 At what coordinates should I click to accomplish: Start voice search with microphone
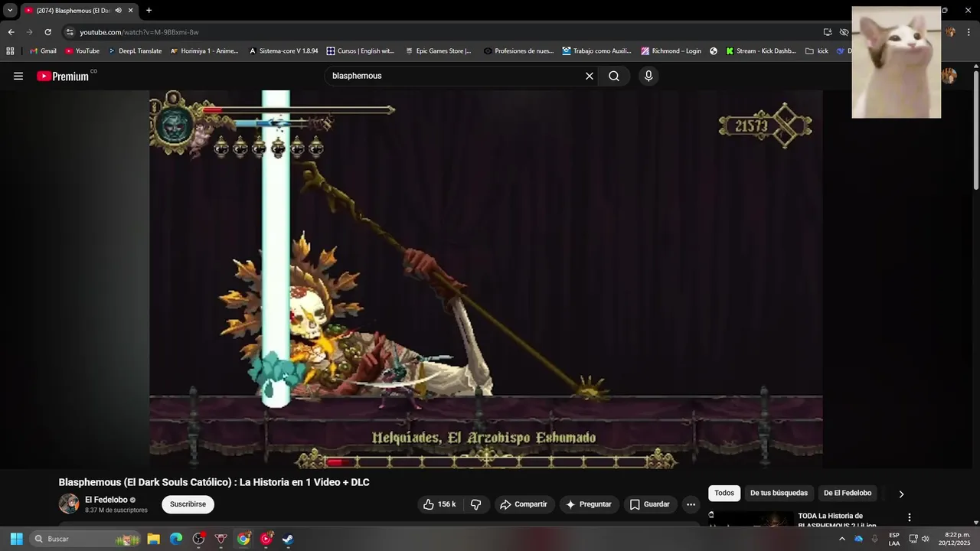coord(648,76)
